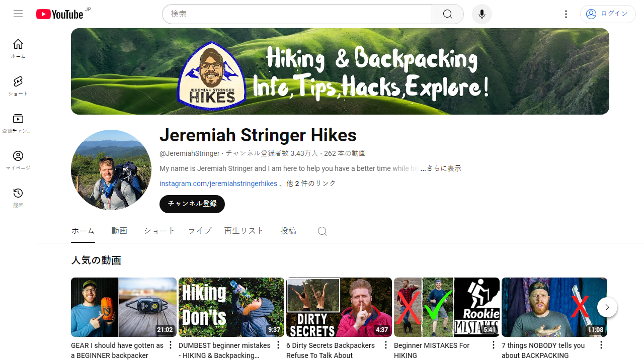Switch to the 動画 tab
Screen dimensions: 644x362
[x=119, y=231]
